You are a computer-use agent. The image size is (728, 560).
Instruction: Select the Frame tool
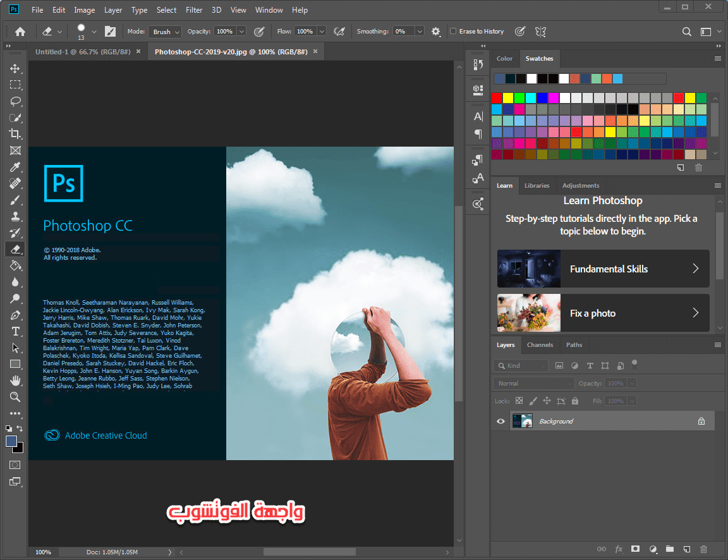[15, 150]
